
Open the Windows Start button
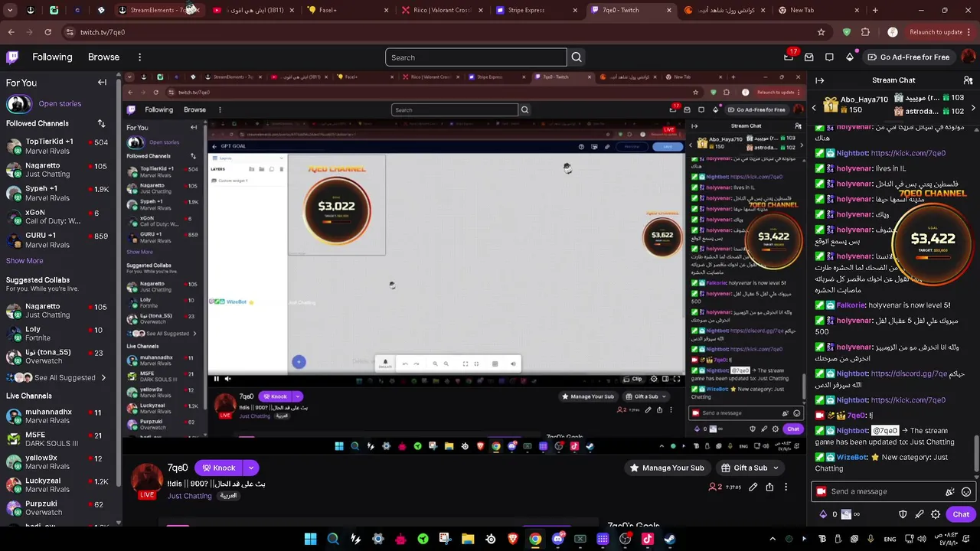click(310, 539)
